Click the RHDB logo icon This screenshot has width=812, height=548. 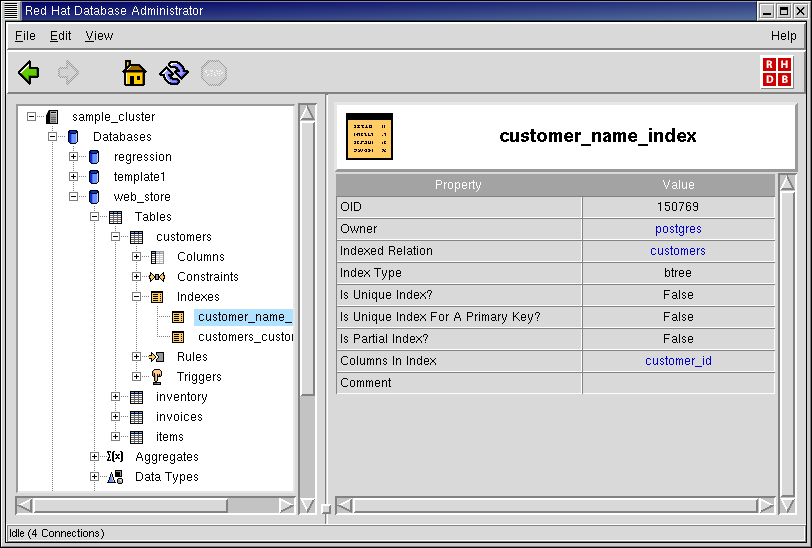pos(776,72)
